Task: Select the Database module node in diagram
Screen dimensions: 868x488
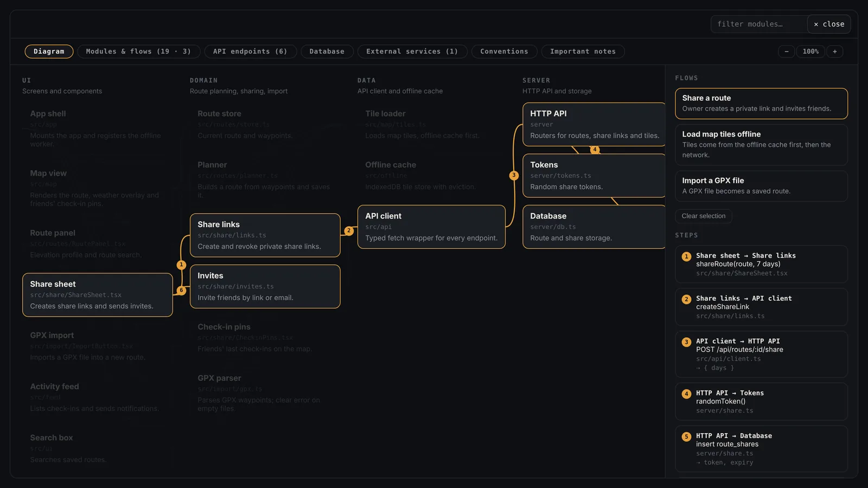Action: point(594,227)
